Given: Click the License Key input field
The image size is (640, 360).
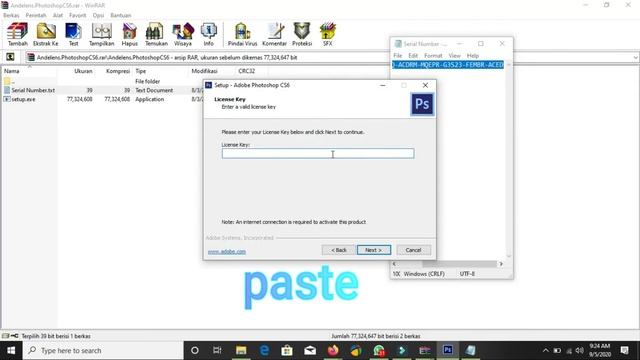Looking at the screenshot, I should coord(318,153).
